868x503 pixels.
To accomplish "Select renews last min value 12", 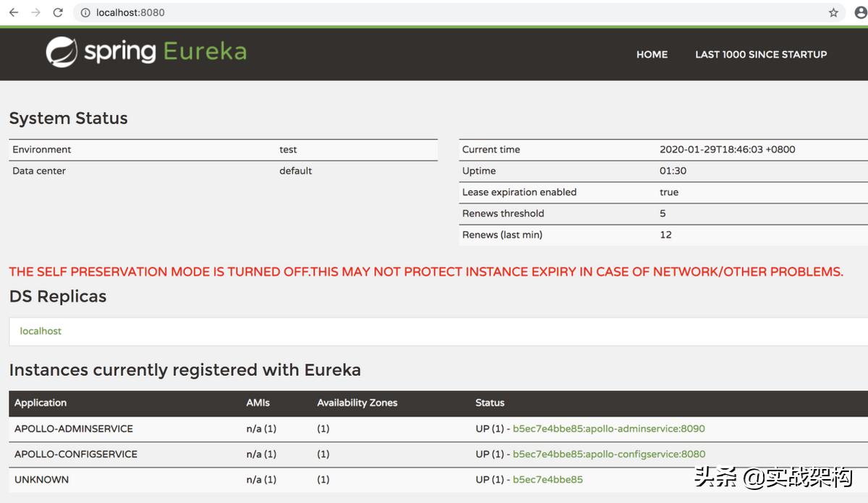I will coord(665,235).
